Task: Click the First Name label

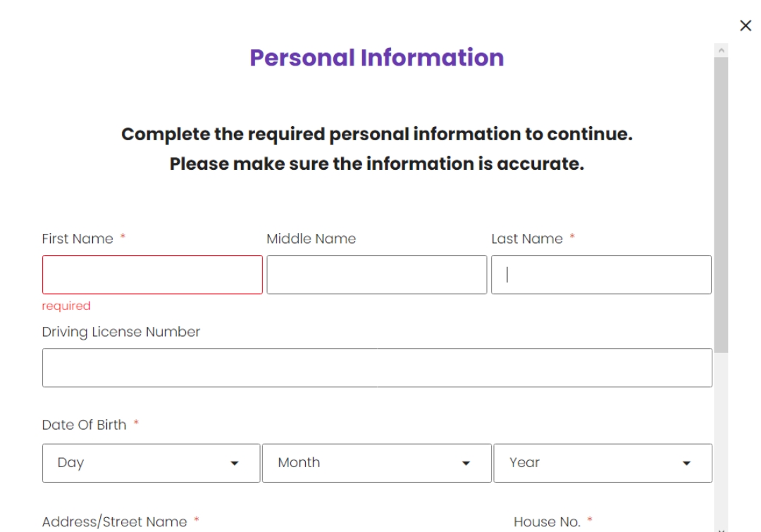Action: pyautogui.click(x=78, y=239)
